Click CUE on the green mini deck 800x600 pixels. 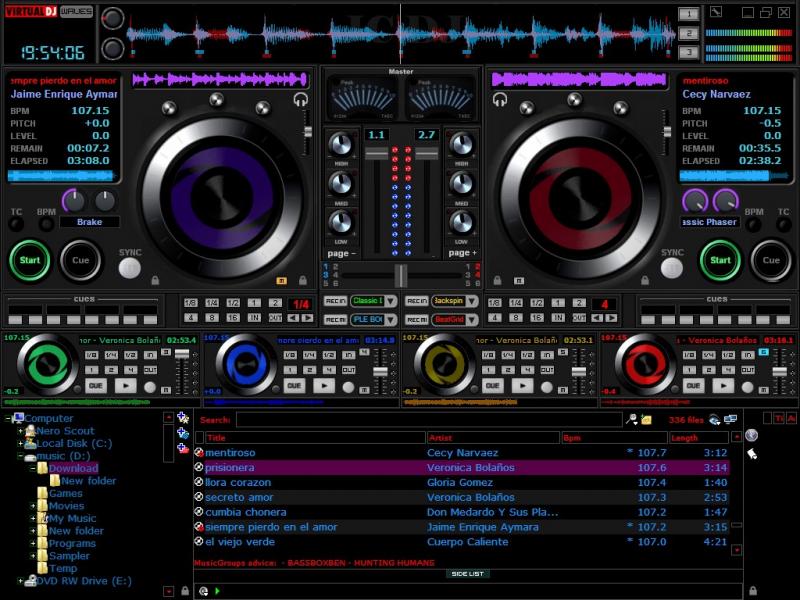coord(96,386)
